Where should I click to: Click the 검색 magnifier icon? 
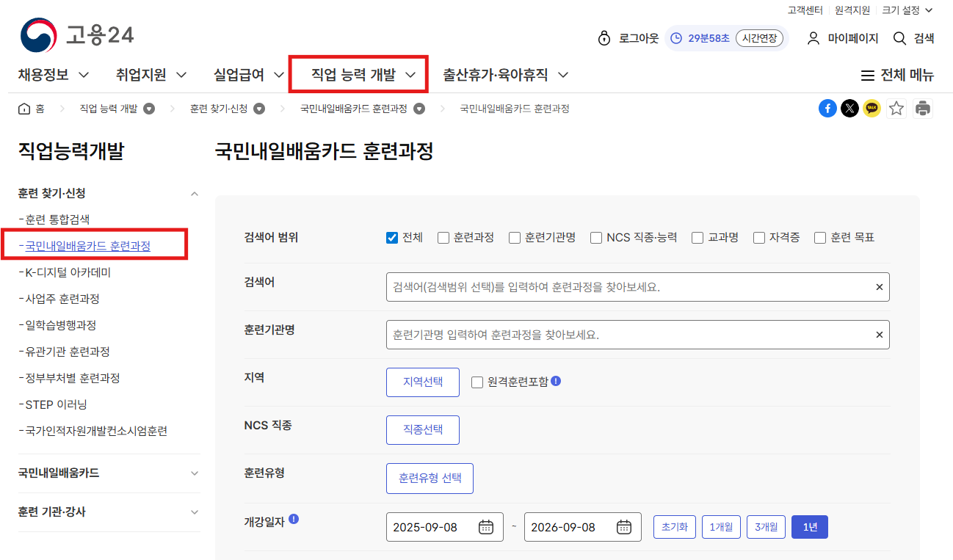pyautogui.click(x=899, y=38)
